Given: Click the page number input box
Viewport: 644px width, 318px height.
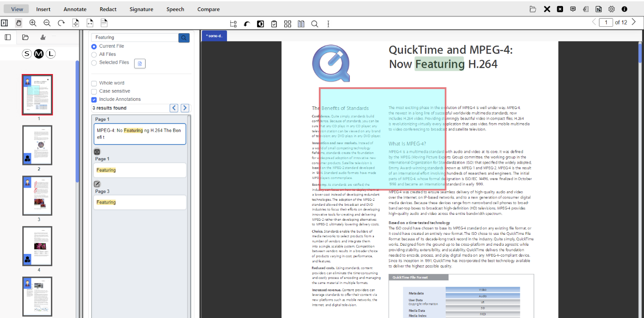Looking at the screenshot, I should [x=606, y=22].
